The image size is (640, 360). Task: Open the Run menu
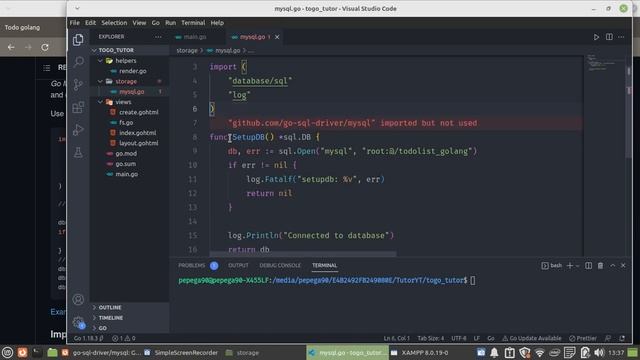[x=171, y=23]
